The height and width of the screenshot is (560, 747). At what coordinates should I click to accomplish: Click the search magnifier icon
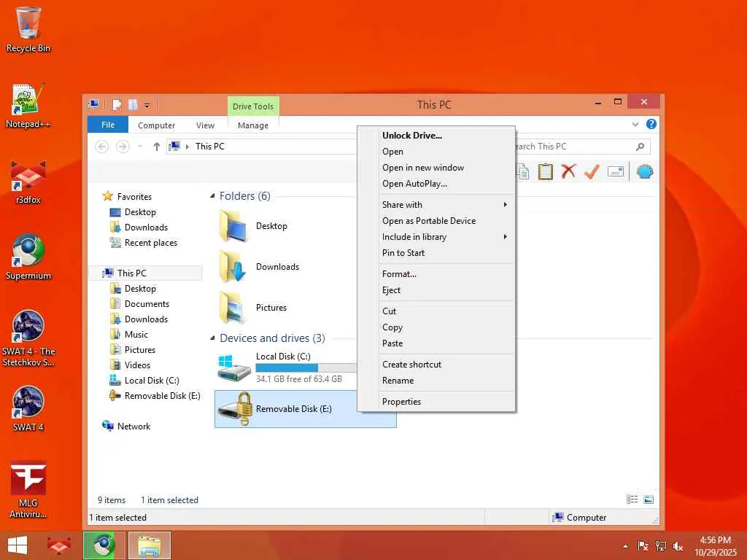640,146
